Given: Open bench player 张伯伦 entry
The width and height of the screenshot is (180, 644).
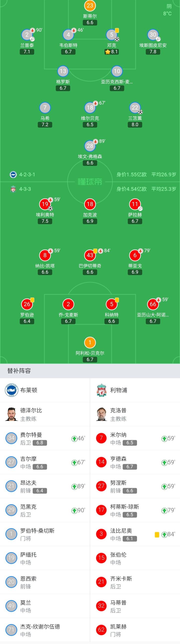Looking at the screenshot, I should coord(135,558).
